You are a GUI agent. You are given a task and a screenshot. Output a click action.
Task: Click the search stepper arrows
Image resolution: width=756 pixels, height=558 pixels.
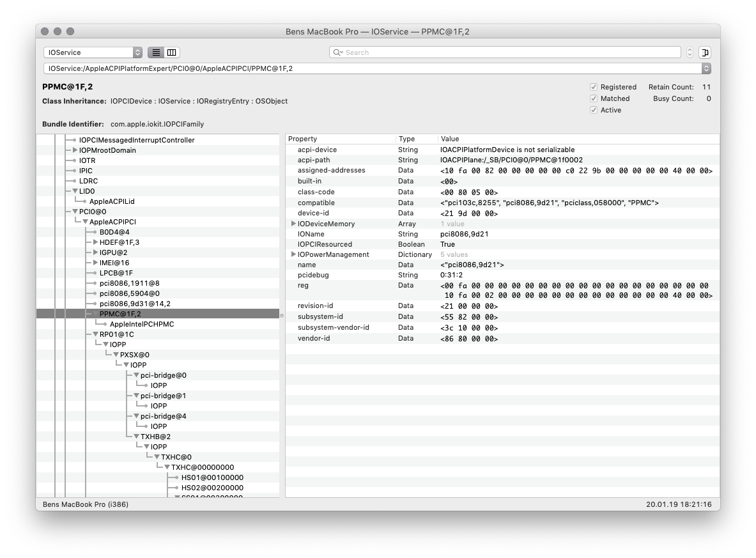[x=690, y=52]
